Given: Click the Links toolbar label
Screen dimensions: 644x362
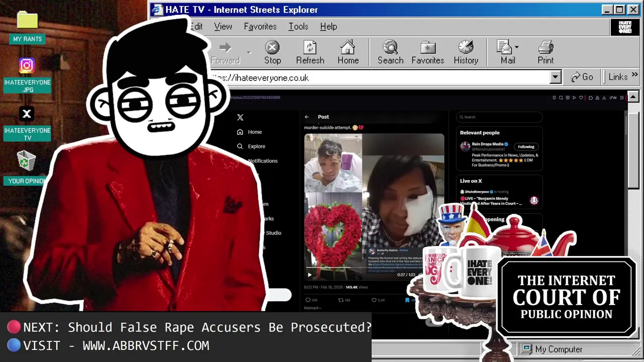Looking at the screenshot, I should (618, 77).
